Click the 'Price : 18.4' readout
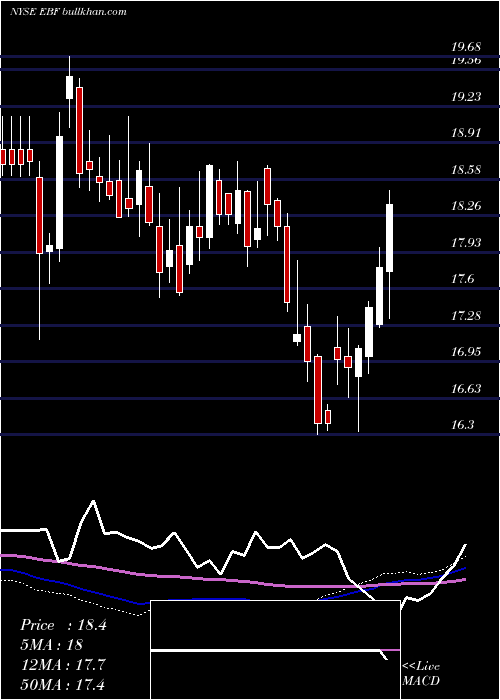The height and width of the screenshot is (700, 500). [x=63, y=625]
